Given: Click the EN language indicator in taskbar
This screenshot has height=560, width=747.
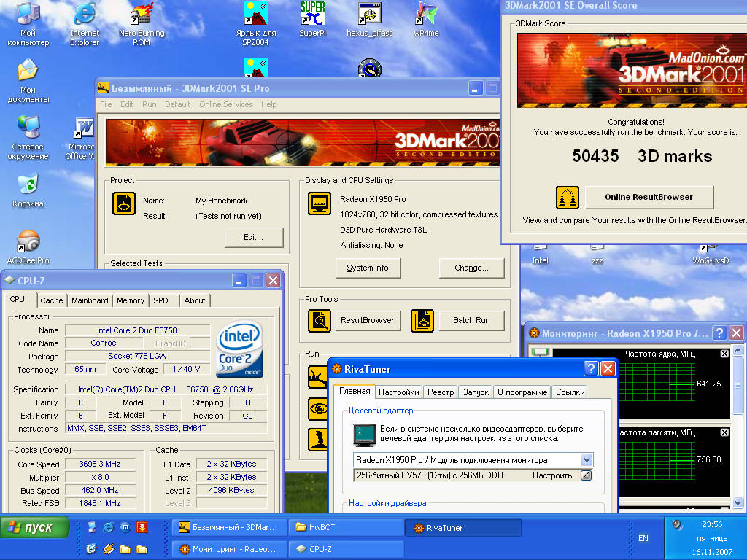Looking at the screenshot, I should [643, 538].
